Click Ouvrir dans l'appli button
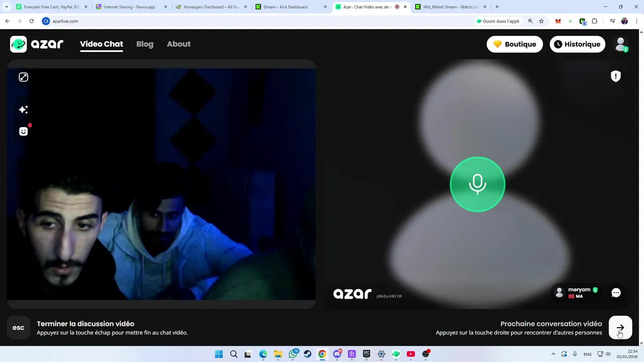The width and height of the screenshot is (644, 362). (498, 21)
